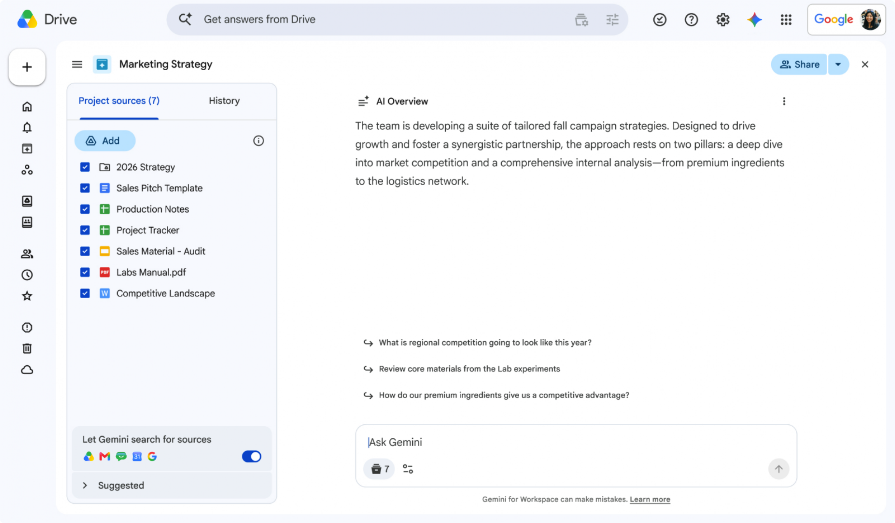Click the send arrow button
The image size is (895, 523).
tap(779, 469)
